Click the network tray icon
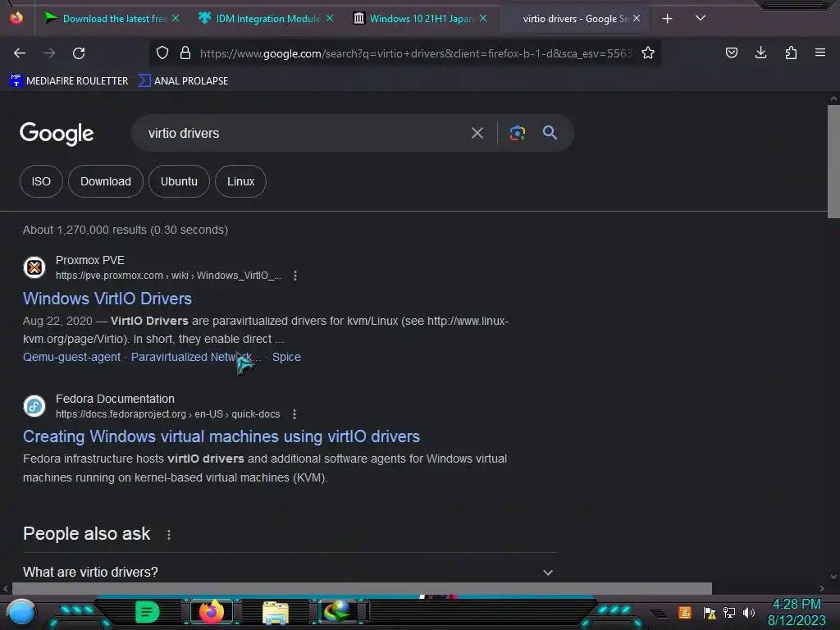The width and height of the screenshot is (840, 630). coord(729,613)
